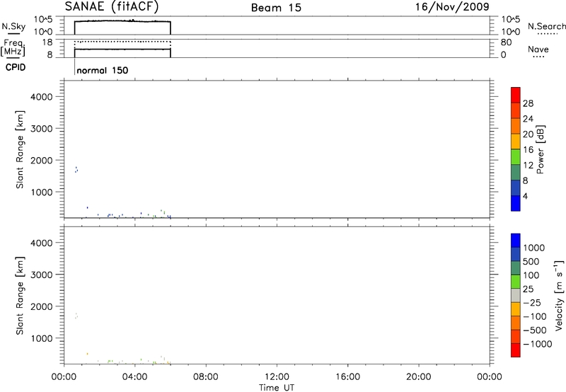This screenshot has width=566, height=392.
Task: Click the "CPID" row label
Action: point(16,67)
